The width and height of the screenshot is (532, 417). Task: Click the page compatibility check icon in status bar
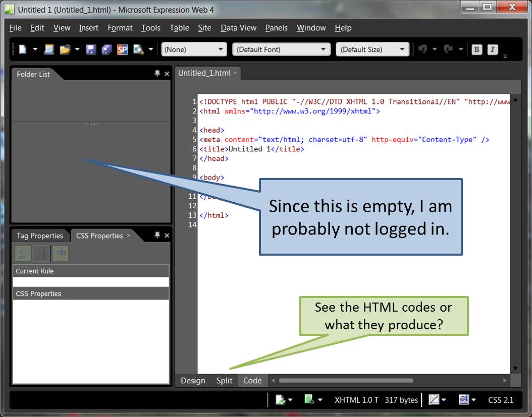coord(280,400)
